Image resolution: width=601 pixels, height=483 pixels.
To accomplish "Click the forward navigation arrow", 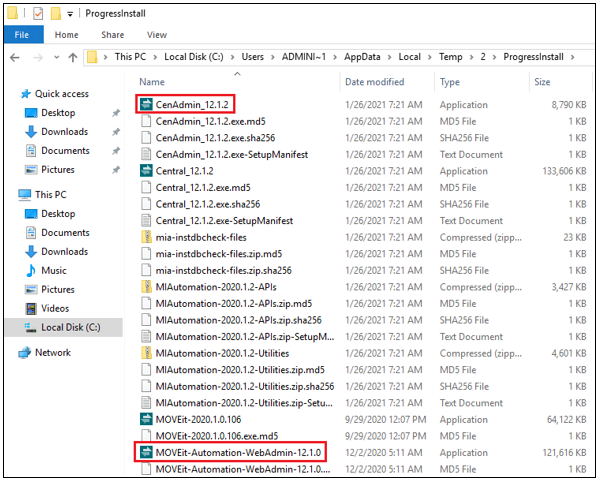I will click(38, 58).
